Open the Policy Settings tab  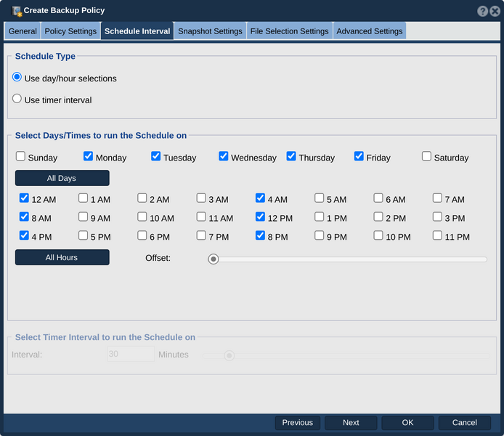pos(70,31)
